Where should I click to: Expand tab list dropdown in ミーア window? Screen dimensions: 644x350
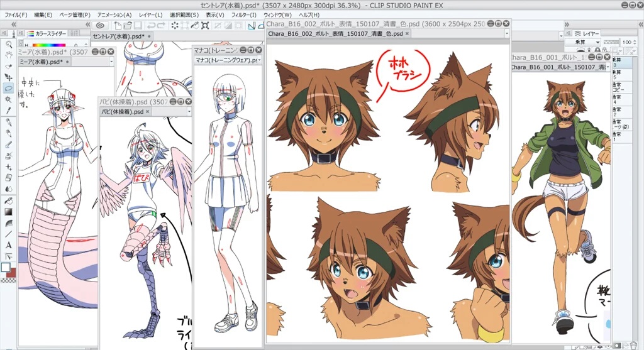[x=111, y=62]
